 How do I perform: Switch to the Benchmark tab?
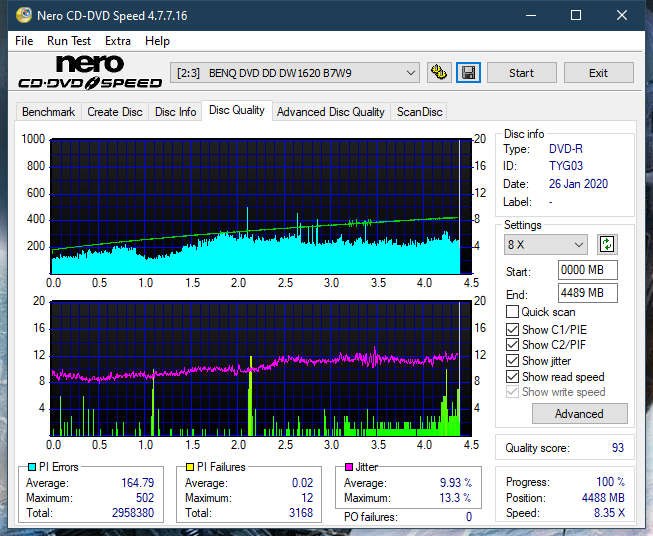click(49, 112)
